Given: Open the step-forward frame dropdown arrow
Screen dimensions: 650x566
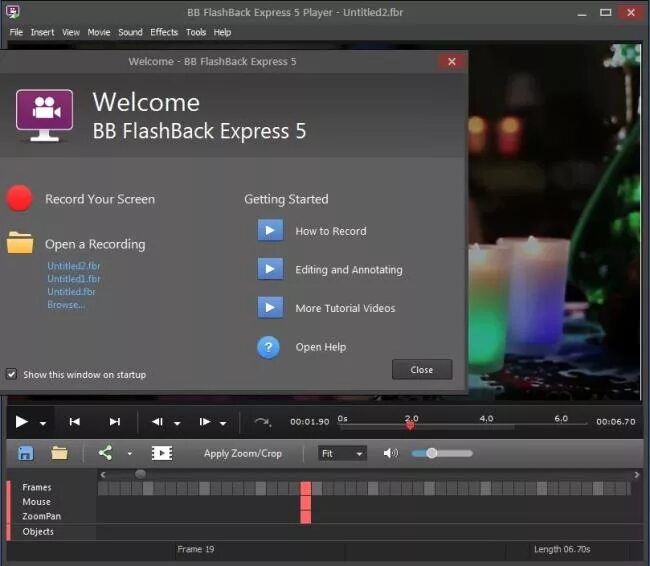Looking at the screenshot, I should 223,423.
